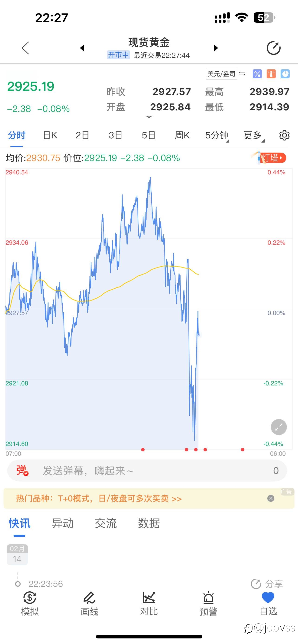Image resolution: width=298 pixels, height=644 pixels.
Task: Switch to 日K chart tab
Action: 50,135
